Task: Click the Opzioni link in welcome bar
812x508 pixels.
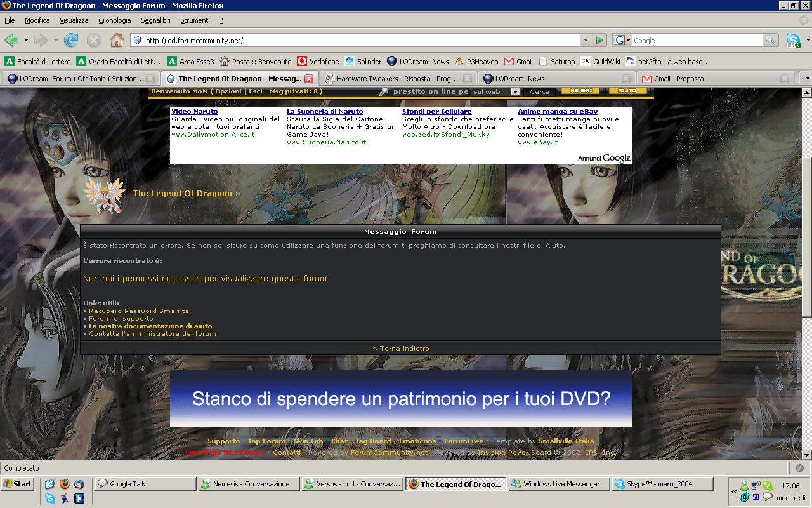Action: tap(228, 91)
